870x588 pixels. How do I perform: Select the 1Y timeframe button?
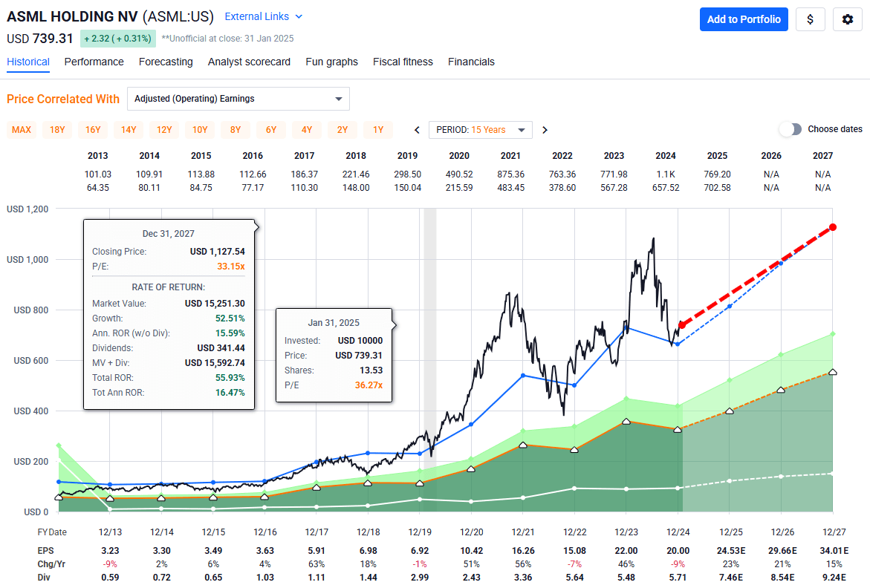pyautogui.click(x=377, y=129)
